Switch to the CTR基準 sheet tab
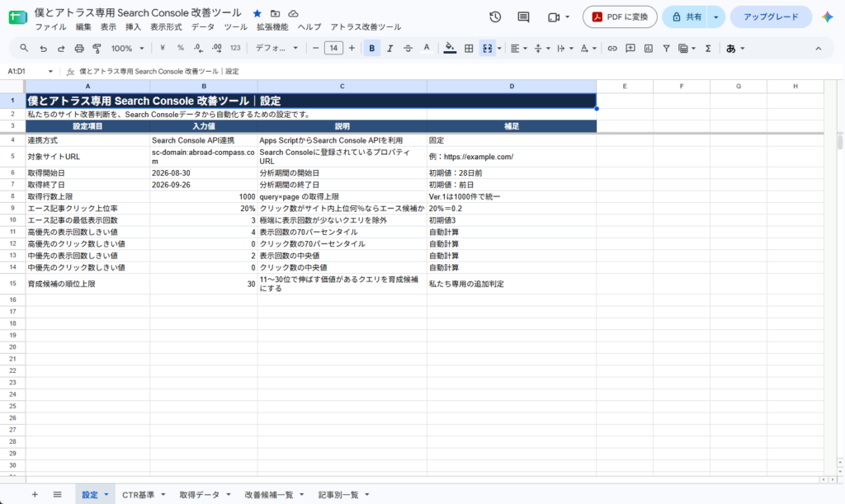Image resolution: width=845 pixels, height=504 pixels. [x=139, y=494]
